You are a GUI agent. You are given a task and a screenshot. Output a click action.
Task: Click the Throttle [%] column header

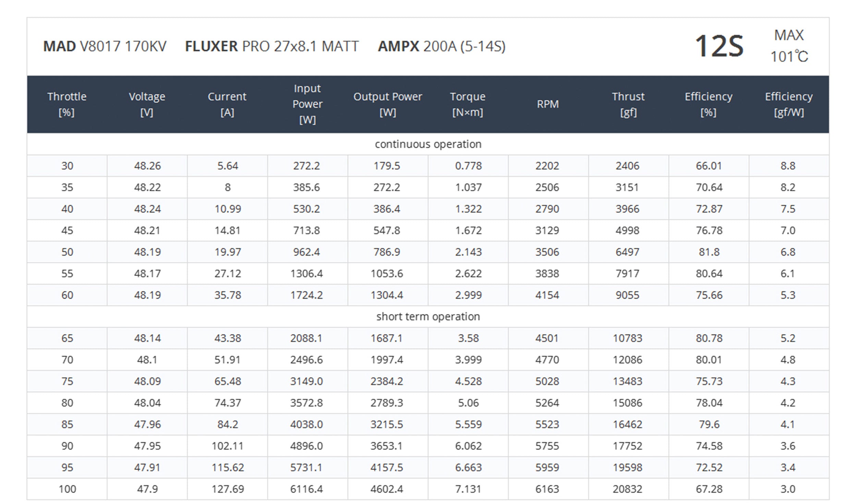click(x=67, y=104)
